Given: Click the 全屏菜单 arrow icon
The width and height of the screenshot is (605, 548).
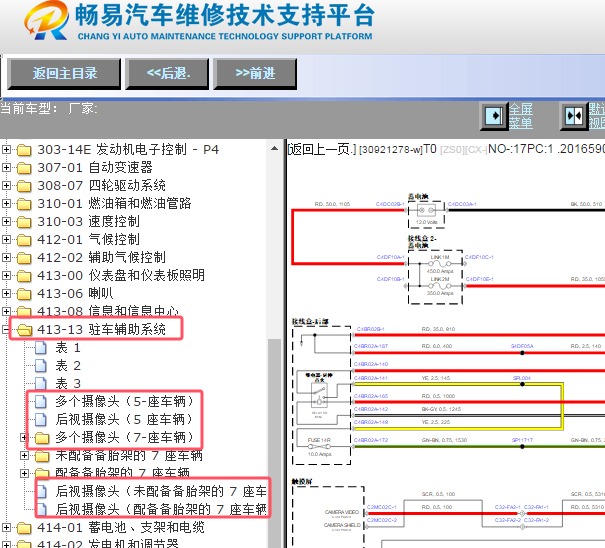Looking at the screenshot, I should (493, 115).
